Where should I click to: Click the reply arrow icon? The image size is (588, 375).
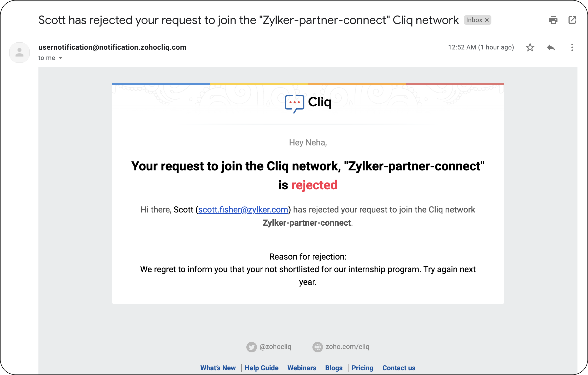[551, 47]
